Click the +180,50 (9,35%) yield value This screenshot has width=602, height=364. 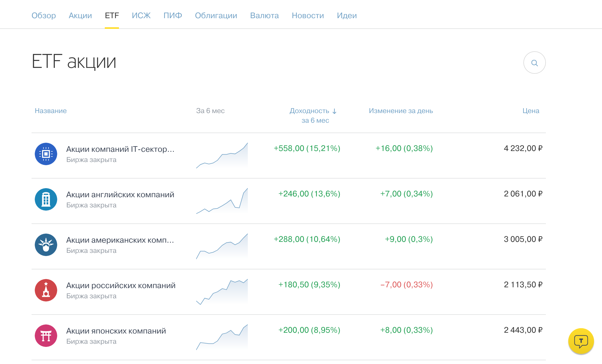tap(309, 285)
